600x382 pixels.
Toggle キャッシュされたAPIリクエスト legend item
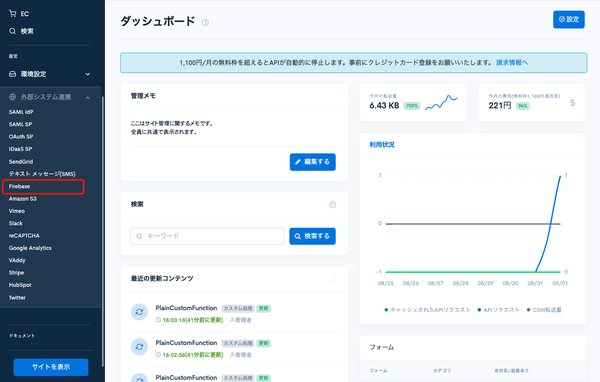pos(427,310)
